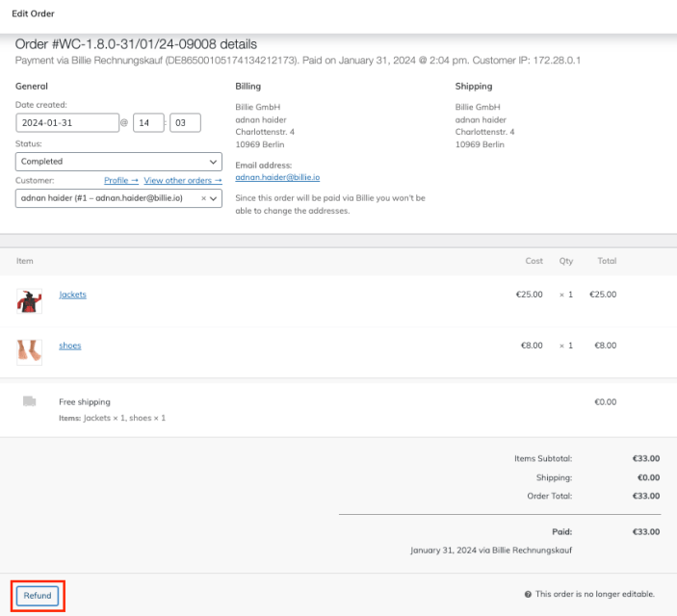Screen dimensions: 677x616
Task: Click the shoes product thumbnail image
Action: [x=29, y=350]
